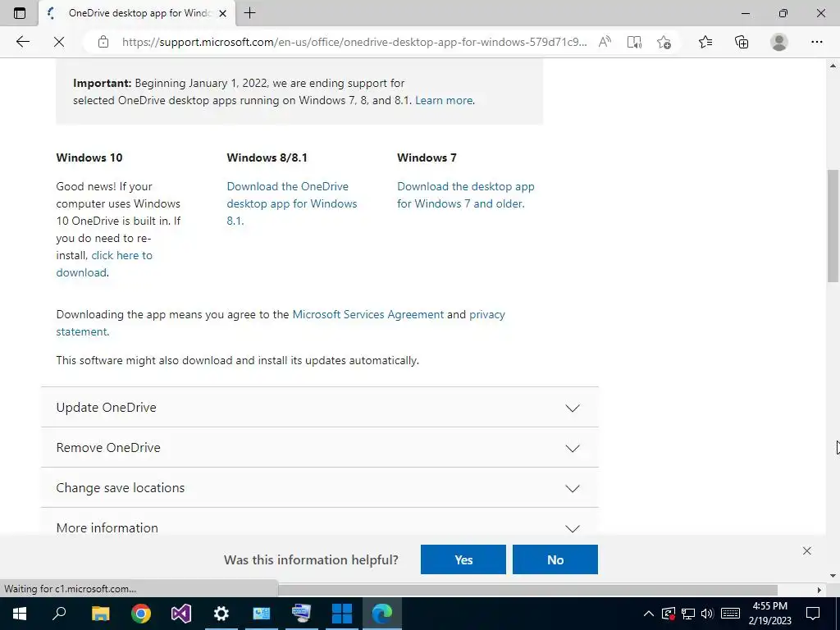Enter Immersive Reader mode
The width and height of the screenshot is (840, 630).
point(634,42)
